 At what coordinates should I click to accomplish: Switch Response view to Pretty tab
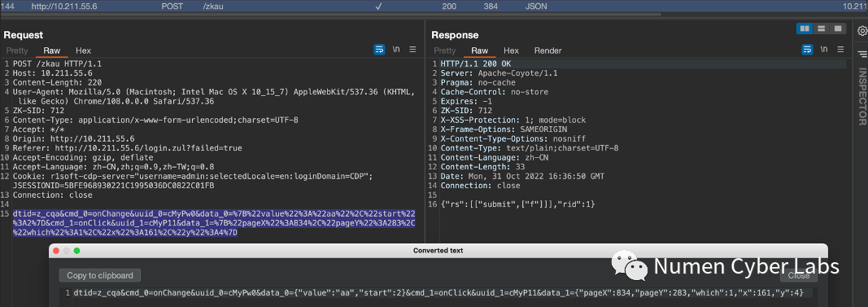pos(445,50)
